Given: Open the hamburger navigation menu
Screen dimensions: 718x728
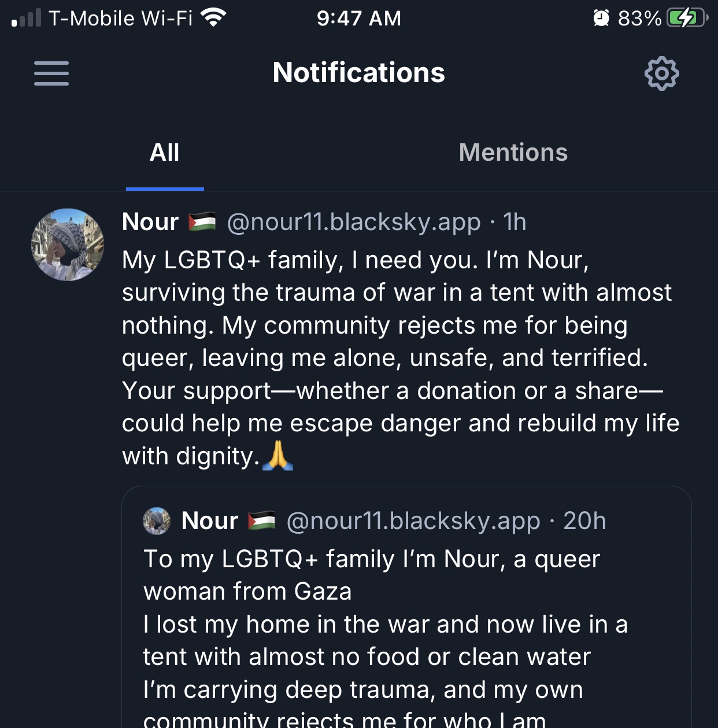Looking at the screenshot, I should coord(51,73).
